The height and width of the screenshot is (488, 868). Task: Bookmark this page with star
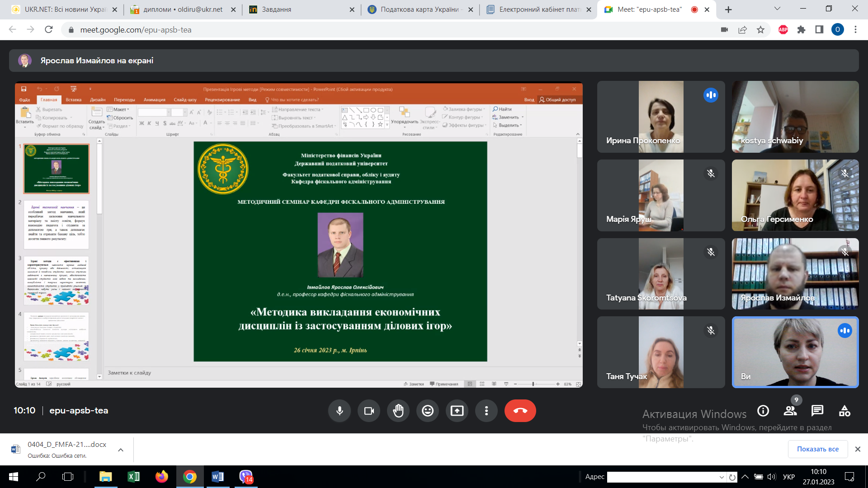[760, 30]
